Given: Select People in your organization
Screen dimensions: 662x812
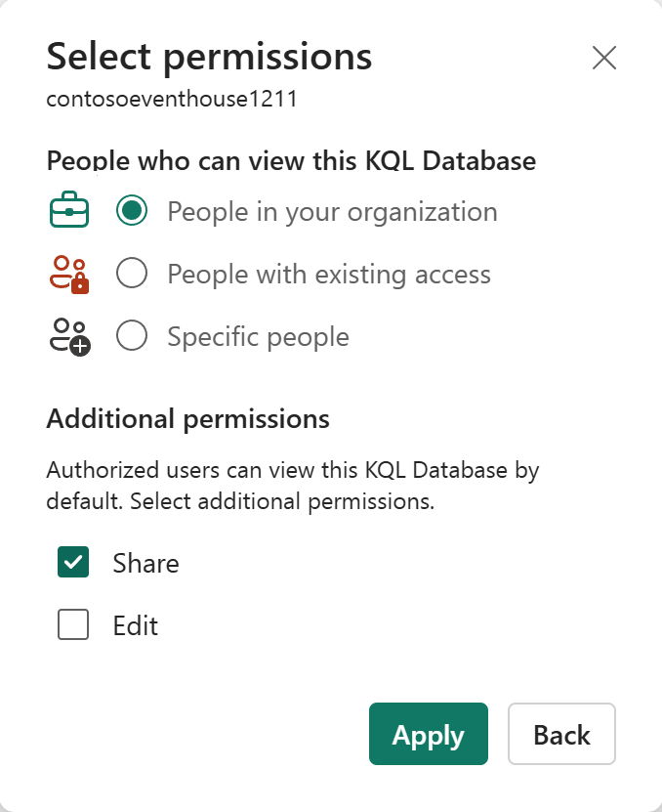Looking at the screenshot, I should (x=132, y=210).
